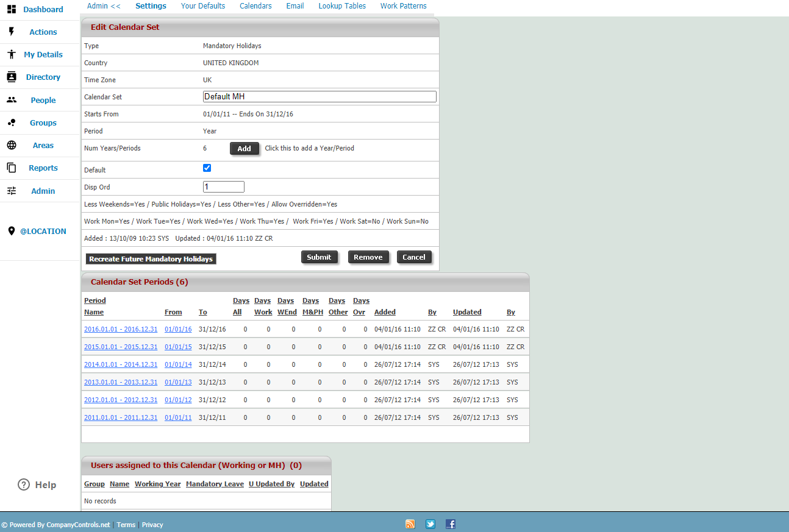Viewport: 789px width, 532px height.
Task: Click the People group icon
Action: click(12, 100)
